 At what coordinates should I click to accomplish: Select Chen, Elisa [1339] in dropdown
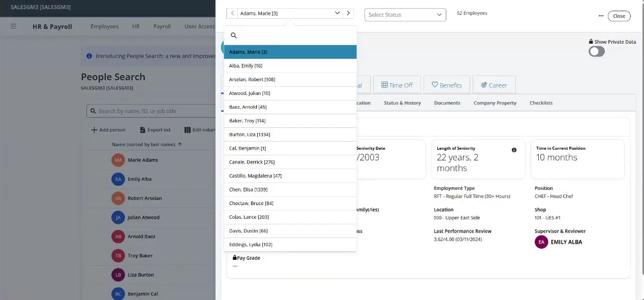[x=290, y=189]
